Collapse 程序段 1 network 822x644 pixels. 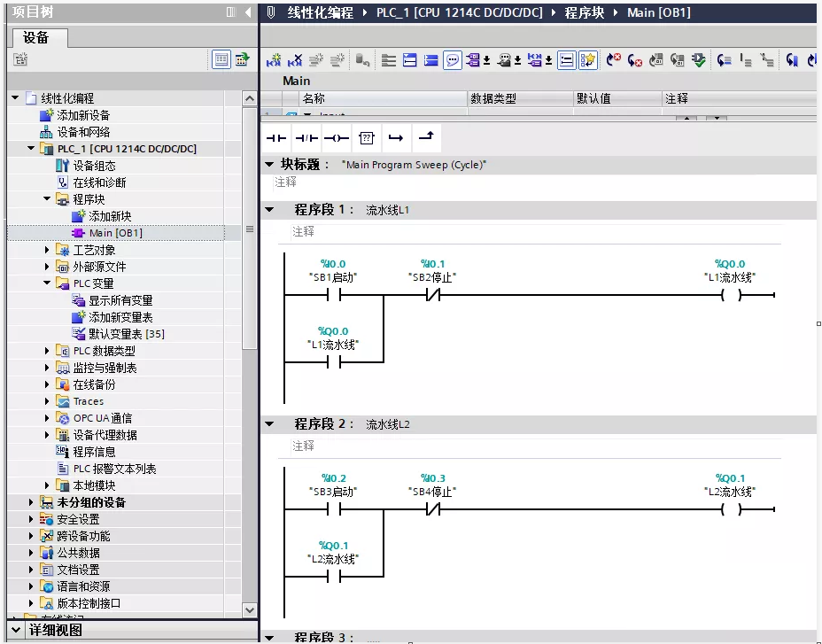click(269, 210)
